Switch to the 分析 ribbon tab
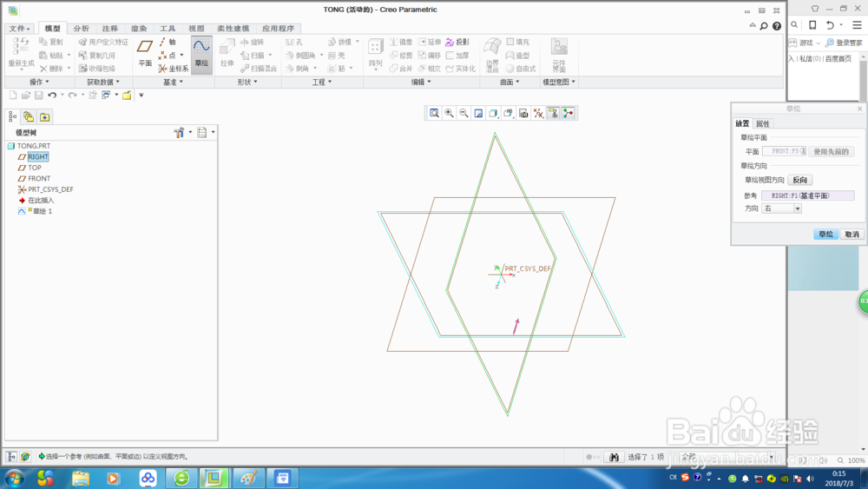868x489 pixels. coord(81,29)
